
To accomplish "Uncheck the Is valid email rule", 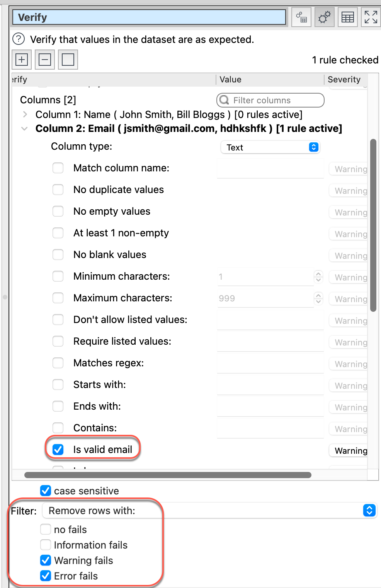I will pyautogui.click(x=58, y=450).
